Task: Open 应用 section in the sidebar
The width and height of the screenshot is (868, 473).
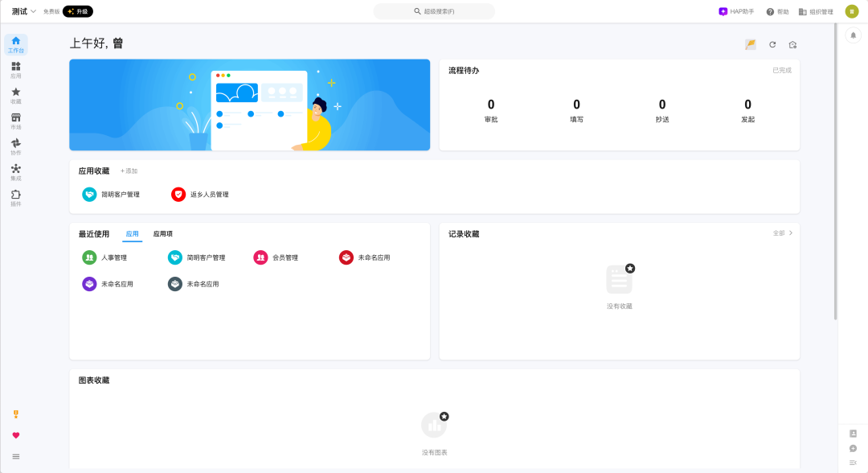Action: click(x=15, y=70)
